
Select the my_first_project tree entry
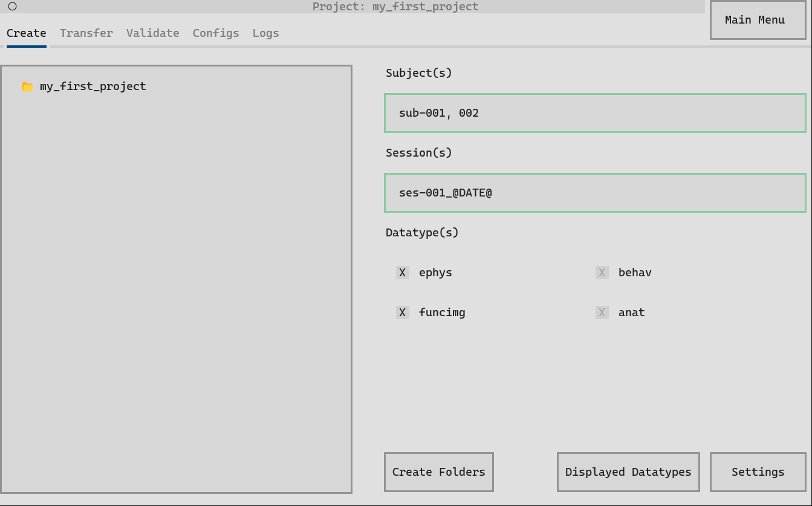93,86
